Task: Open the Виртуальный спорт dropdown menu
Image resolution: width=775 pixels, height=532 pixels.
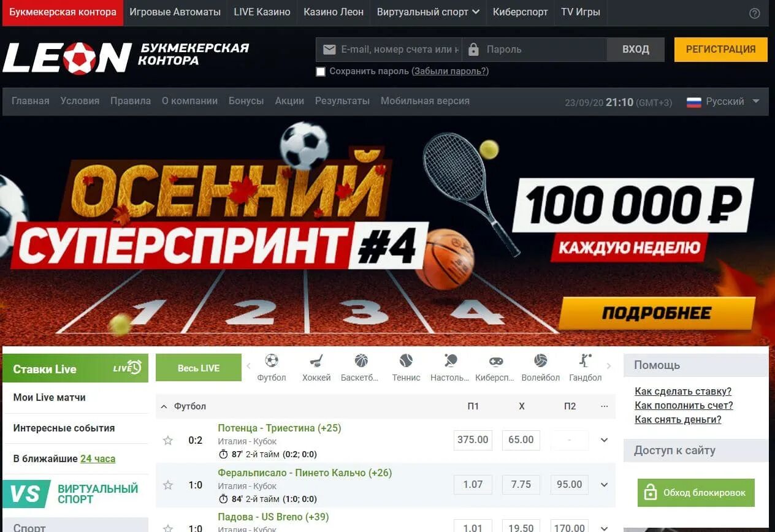Action: click(x=428, y=12)
